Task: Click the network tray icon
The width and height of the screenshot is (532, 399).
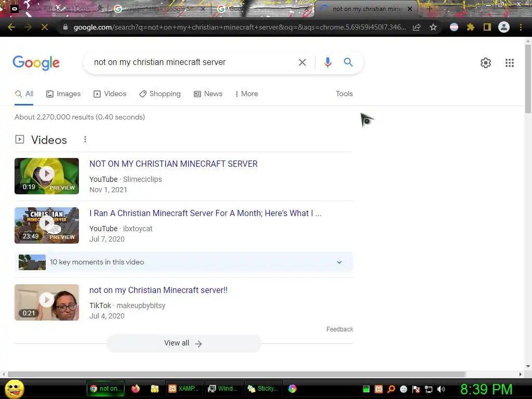Action: [429, 389]
